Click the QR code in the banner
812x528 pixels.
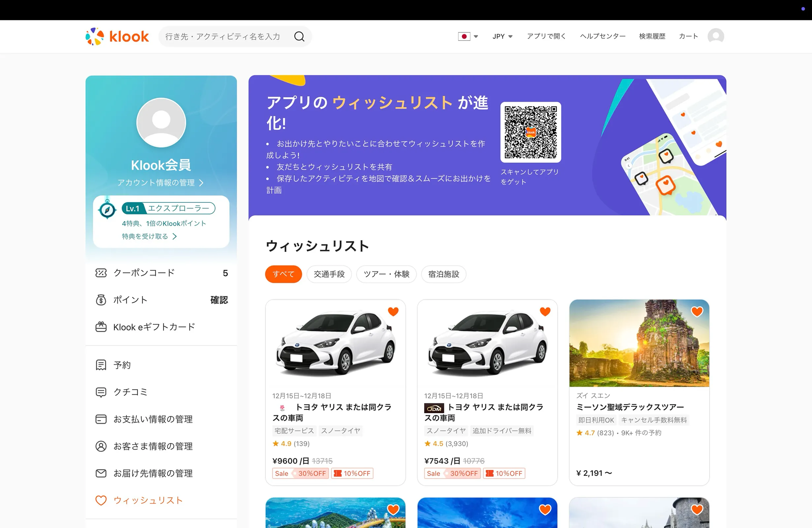530,132
